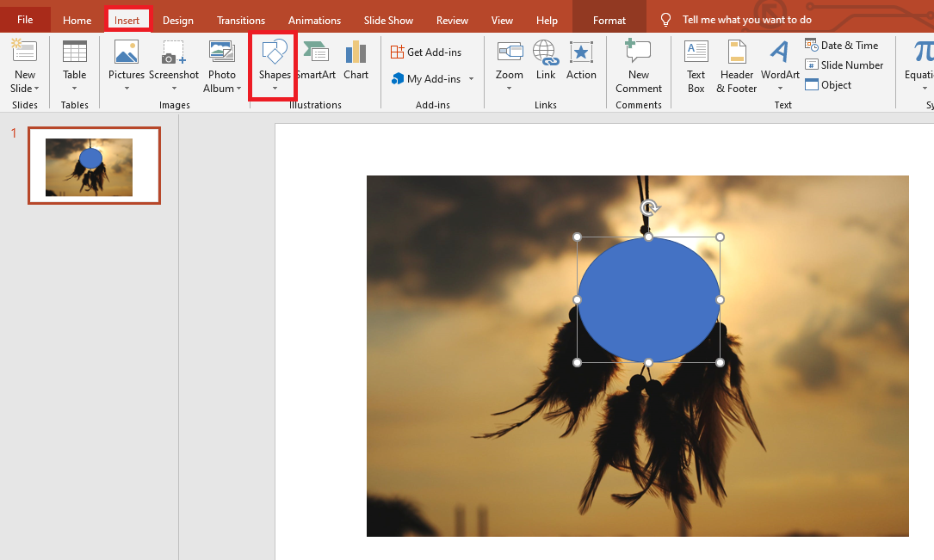The width and height of the screenshot is (934, 560).
Task: Add a Text Box
Action: (696, 65)
